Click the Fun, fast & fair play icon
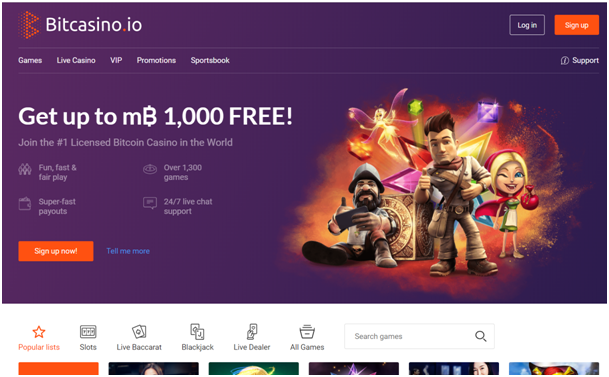 point(25,169)
